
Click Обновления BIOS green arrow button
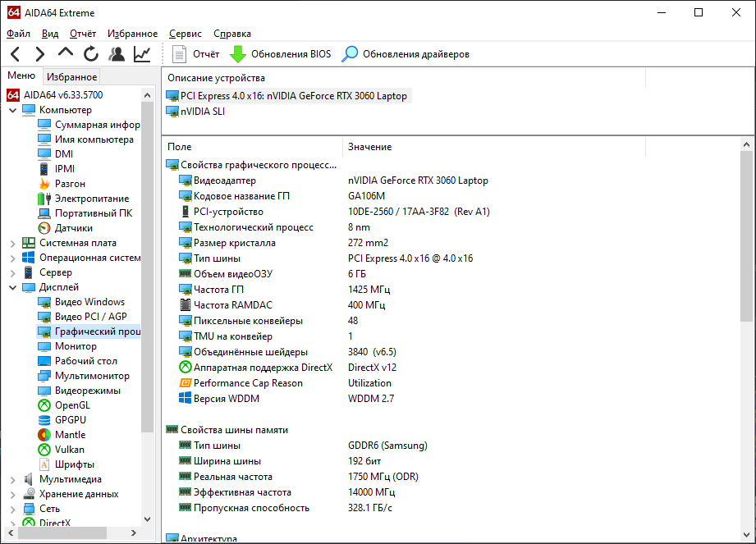pos(280,54)
